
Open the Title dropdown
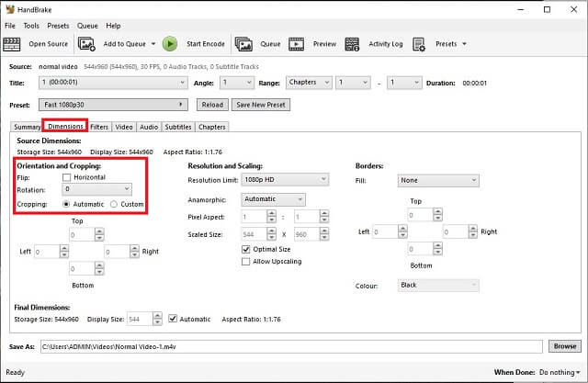(113, 83)
